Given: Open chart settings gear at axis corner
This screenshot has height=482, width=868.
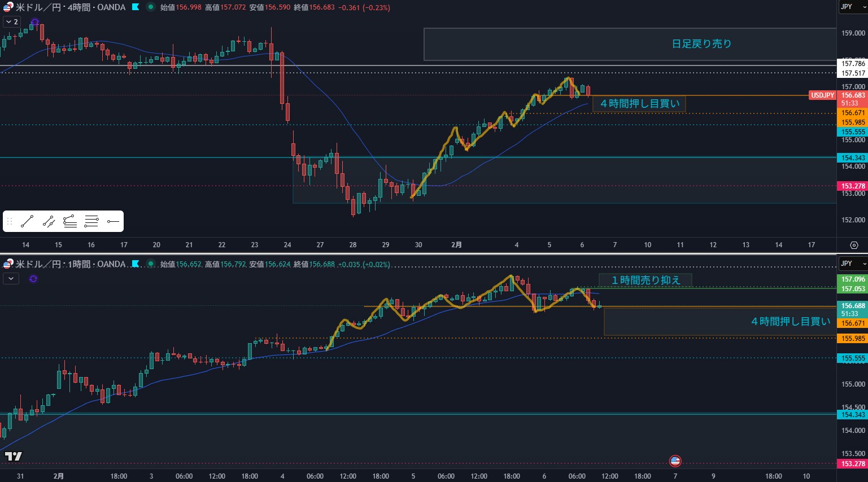Looking at the screenshot, I should click(x=853, y=245).
